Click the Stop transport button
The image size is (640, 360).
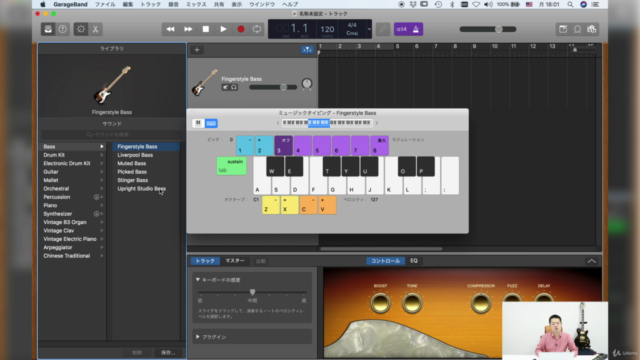pyautogui.click(x=206, y=29)
